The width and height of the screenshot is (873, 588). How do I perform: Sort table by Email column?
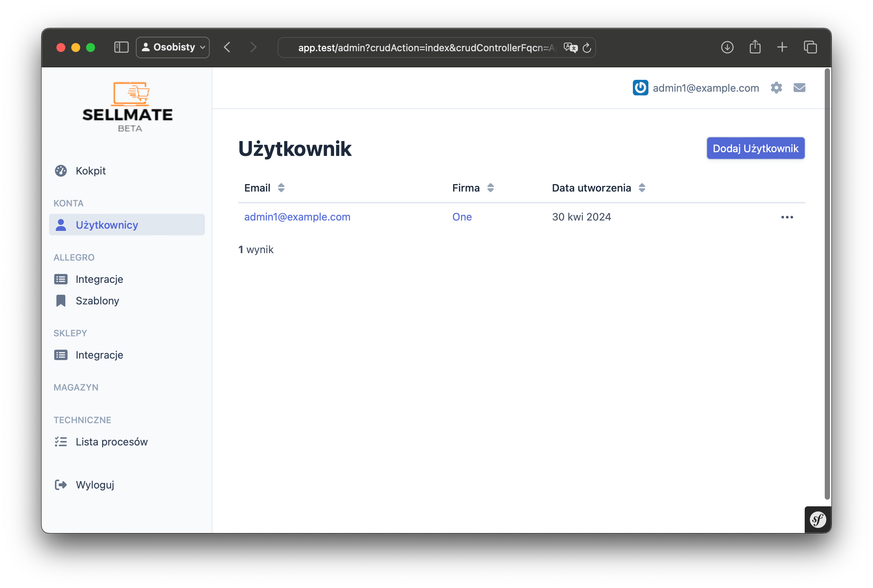(x=264, y=188)
